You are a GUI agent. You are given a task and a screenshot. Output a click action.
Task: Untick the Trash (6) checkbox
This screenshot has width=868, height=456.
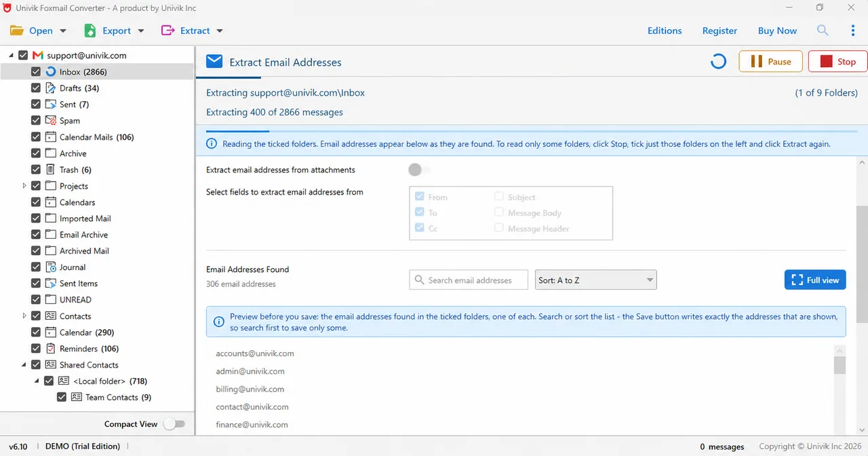(x=36, y=170)
